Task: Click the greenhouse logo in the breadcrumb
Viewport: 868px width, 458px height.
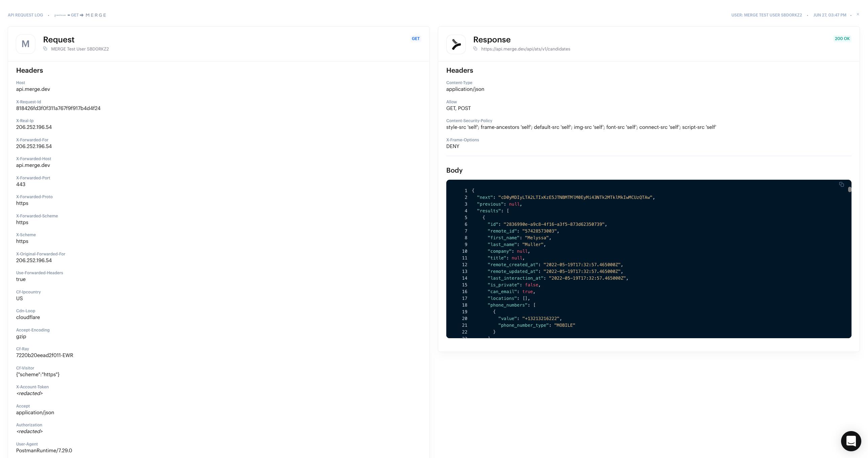Action: 60,15
